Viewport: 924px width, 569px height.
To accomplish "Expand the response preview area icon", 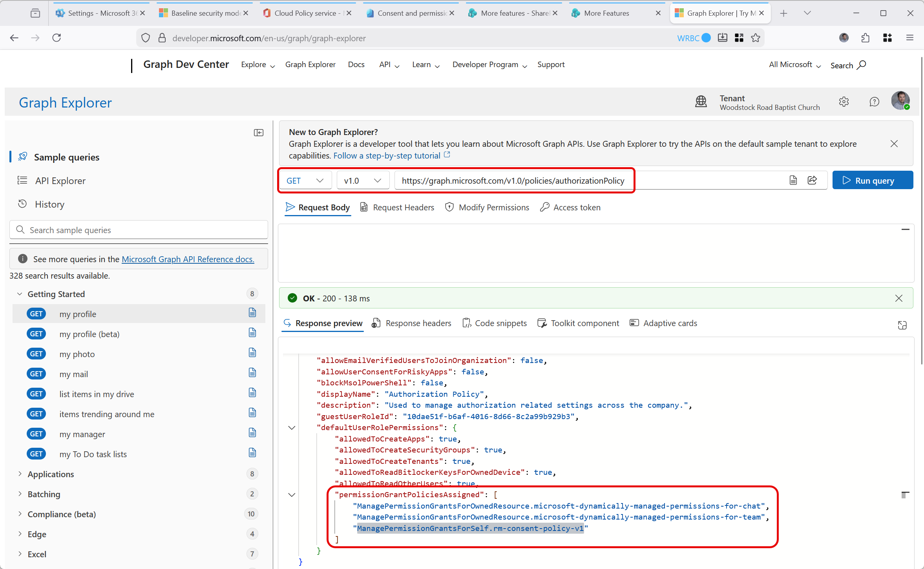I will [902, 325].
